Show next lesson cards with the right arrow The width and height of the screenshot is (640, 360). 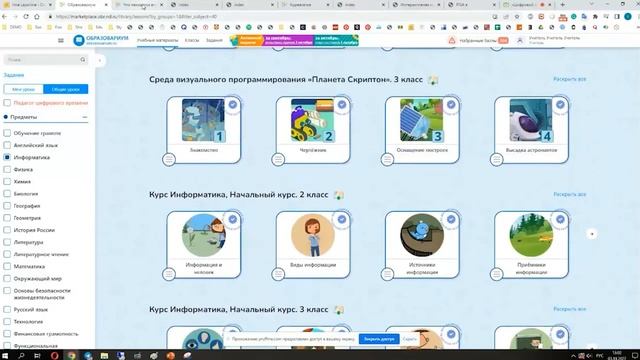[592, 234]
